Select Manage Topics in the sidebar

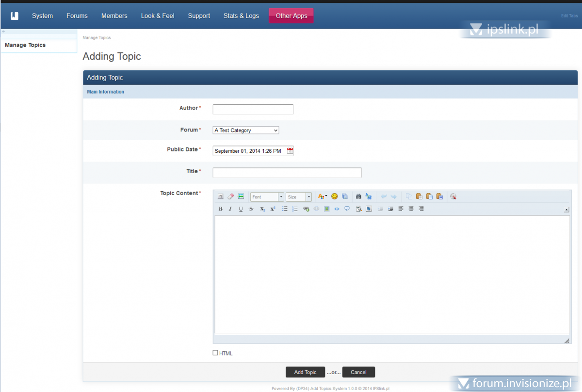pos(25,45)
